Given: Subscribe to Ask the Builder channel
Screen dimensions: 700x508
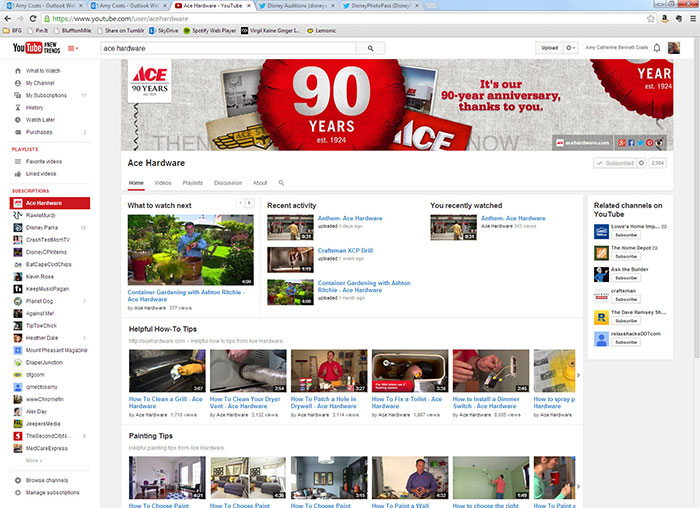Looking at the screenshot, I should (626, 278).
